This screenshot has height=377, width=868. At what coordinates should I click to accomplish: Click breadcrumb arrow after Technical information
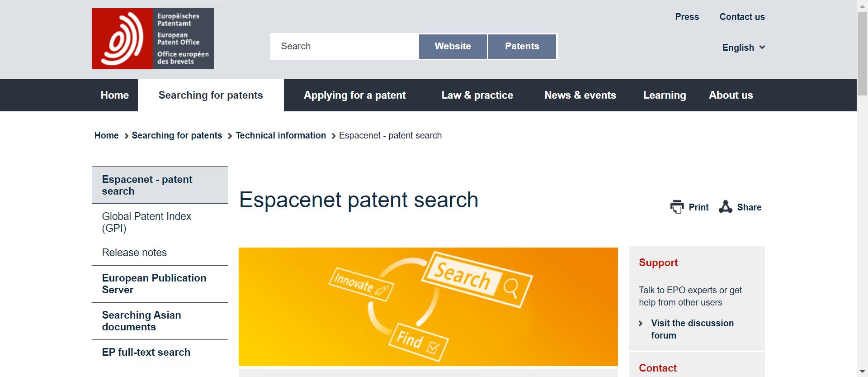tap(334, 136)
